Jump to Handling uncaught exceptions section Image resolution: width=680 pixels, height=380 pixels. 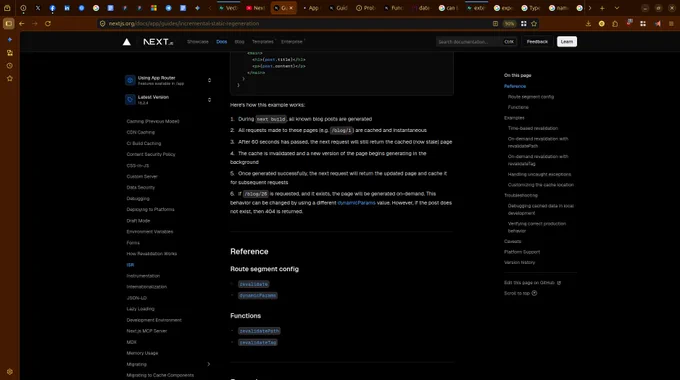tap(539, 174)
